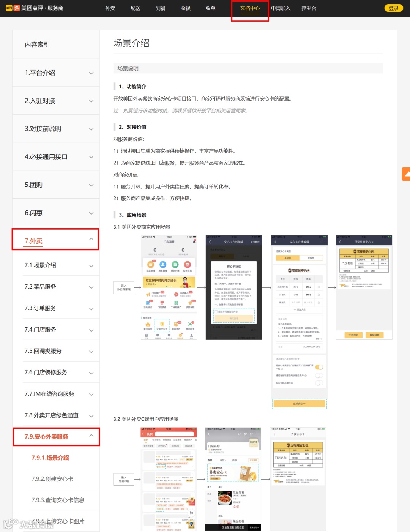Expand 7.3.订单服务 chevron
Image resolution: width=410 pixels, height=532 pixels.
pyautogui.click(x=91, y=309)
